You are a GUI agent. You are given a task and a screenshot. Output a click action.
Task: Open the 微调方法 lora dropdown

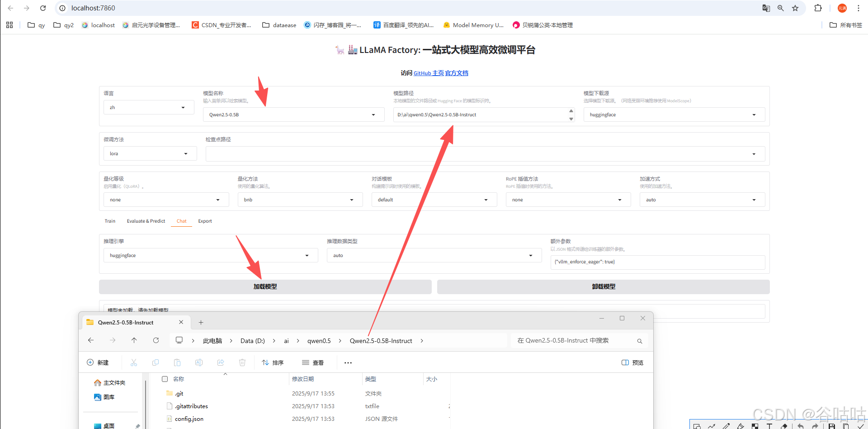pyautogui.click(x=150, y=153)
